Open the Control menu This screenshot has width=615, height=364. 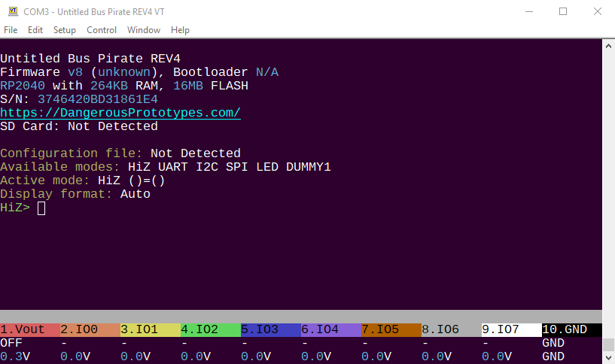[x=102, y=30]
